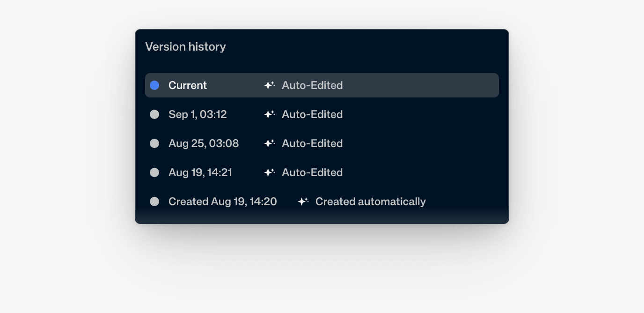This screenshot has width=644, height=313.
Task: Click the Created automatically label
Action: (x=371, y=201)
